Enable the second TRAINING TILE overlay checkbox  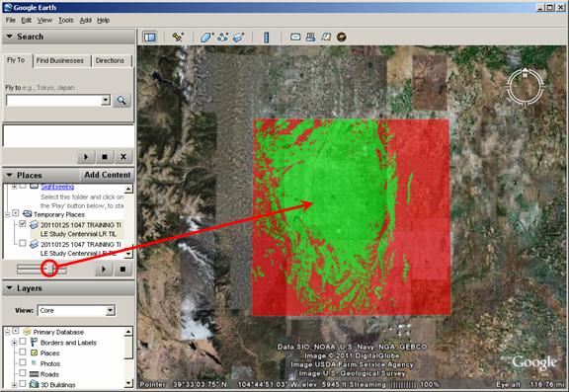[x=23, y=243]
